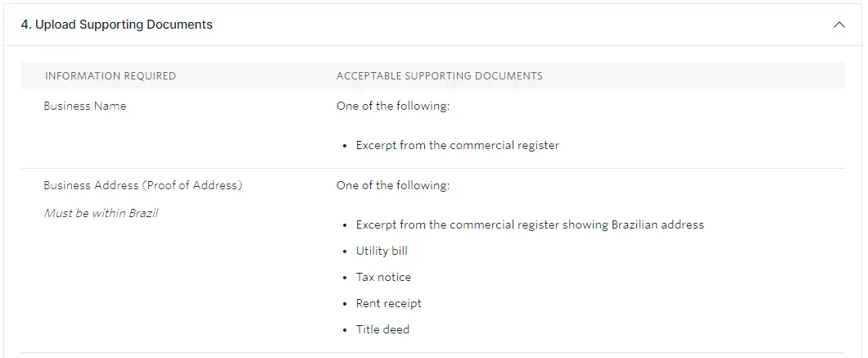Click 'Excerpt from the commercial register' under Business Name
The width and height of the screenshot is (868, 358).
click(x=457, y=146)
